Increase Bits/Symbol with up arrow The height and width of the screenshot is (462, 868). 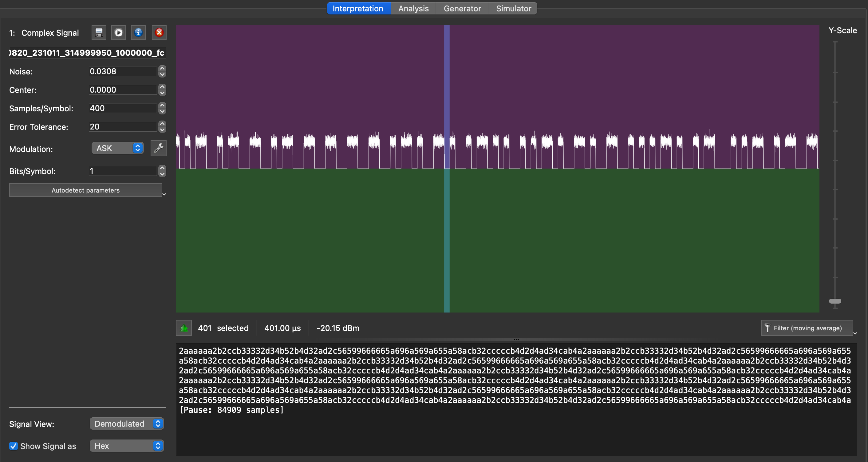162,168
